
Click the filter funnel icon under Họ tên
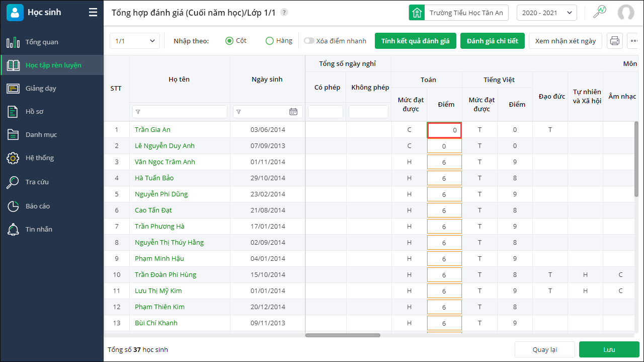coord(138,112)
